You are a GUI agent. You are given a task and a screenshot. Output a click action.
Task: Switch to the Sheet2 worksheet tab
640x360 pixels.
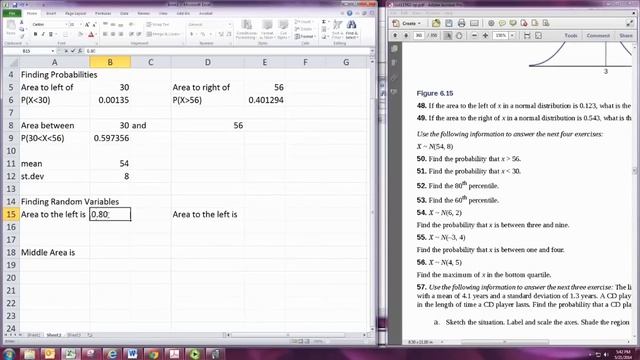pyautogui.click(x=53, y=335)
